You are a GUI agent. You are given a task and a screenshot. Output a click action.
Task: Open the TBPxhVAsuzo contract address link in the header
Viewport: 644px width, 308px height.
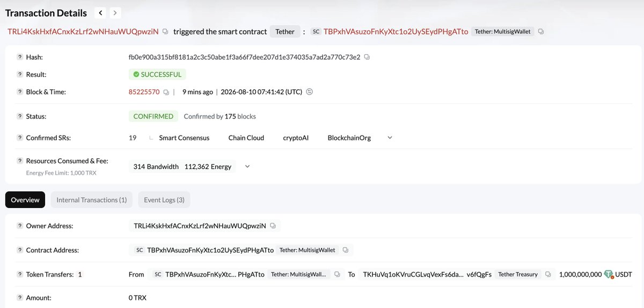396,32
